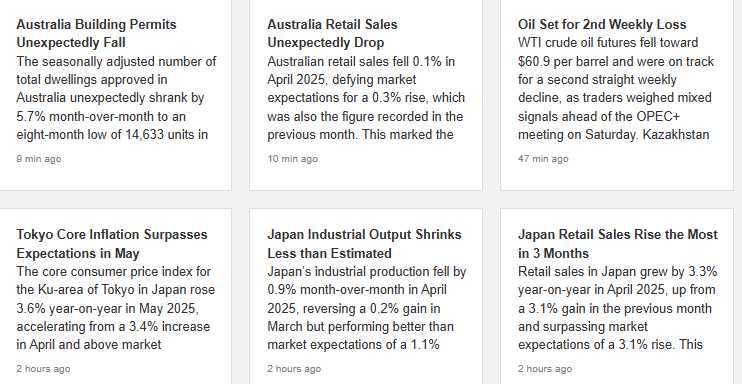742x384 pixels.
Task: Click the 10 min ago timestamp
Action: tap(292, 159)
